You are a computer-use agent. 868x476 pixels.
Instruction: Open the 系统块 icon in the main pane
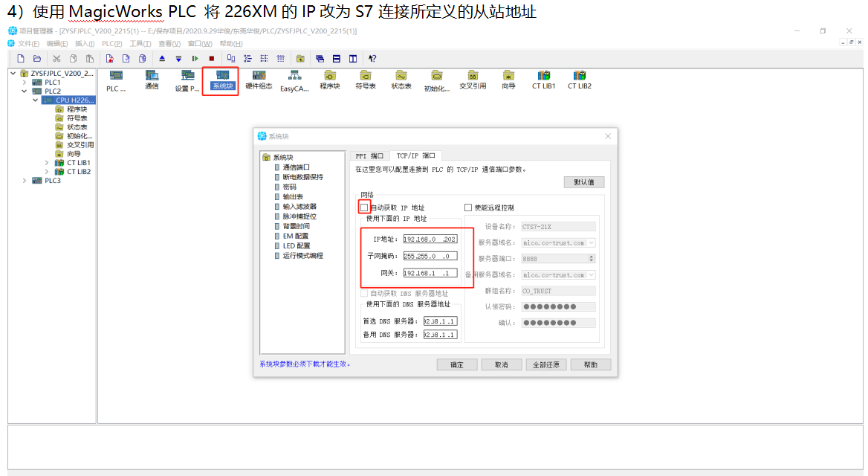pos(222,80)
